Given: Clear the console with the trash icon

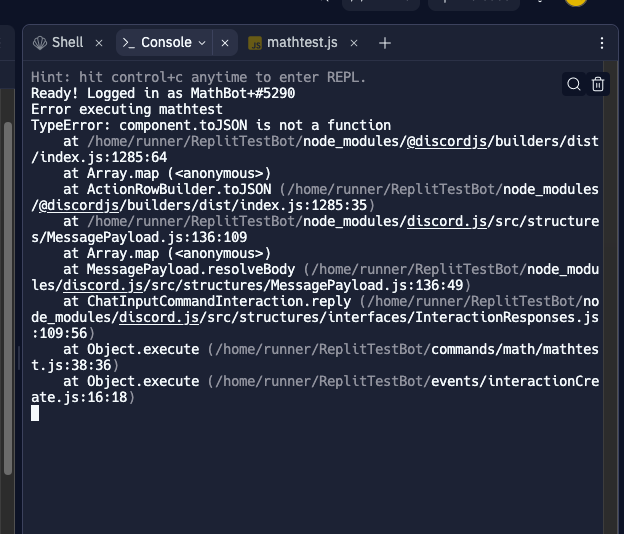Looking at the screenshot, I should coord(598,84).
